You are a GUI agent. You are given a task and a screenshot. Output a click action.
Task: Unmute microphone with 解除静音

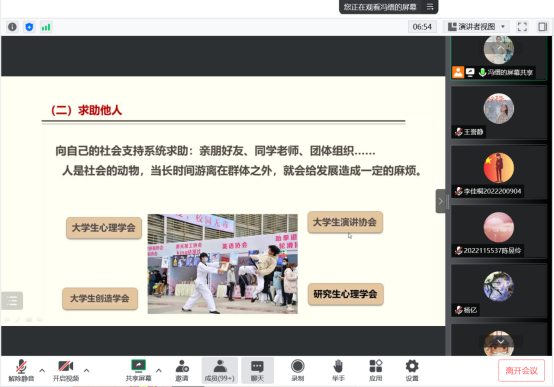coord(21,370)
